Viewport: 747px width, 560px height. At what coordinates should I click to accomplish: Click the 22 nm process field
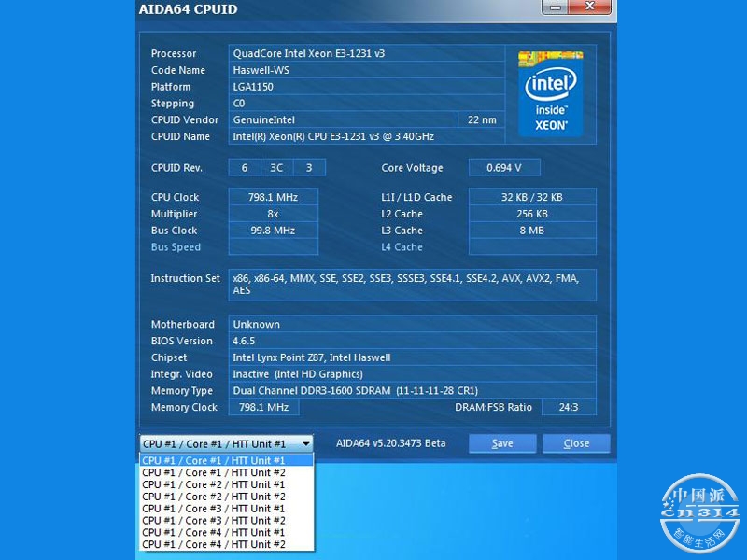click(481, 120)
